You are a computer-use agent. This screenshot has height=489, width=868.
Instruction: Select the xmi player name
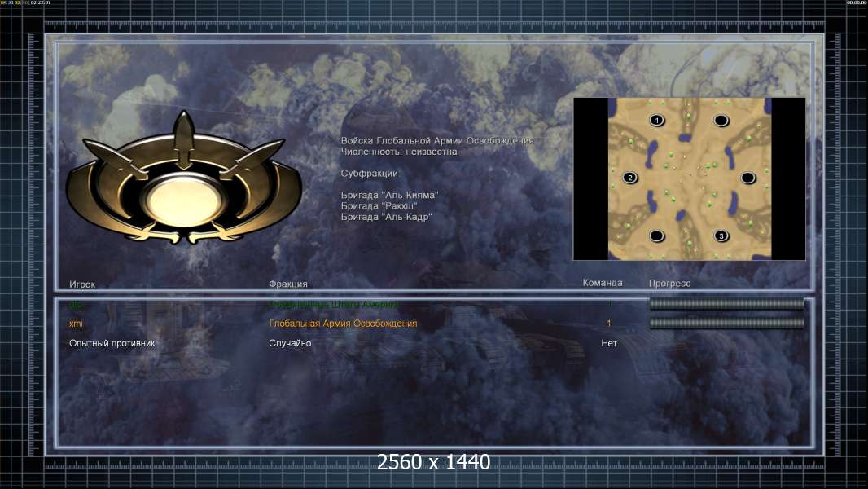(76, 324)
